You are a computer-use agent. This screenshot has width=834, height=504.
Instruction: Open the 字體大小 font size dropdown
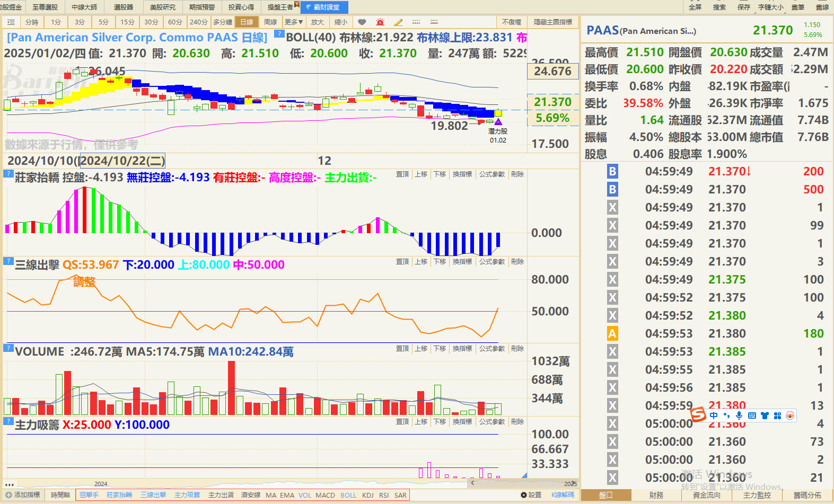[x=771, y=7]
